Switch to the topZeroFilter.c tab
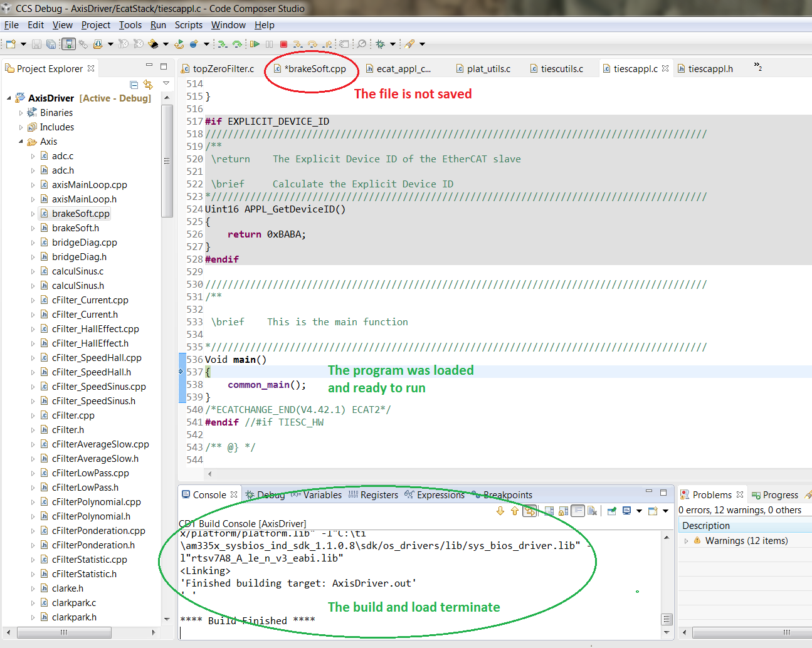The width and height of the screenshot is (812, 648). pyautogui.click(x=218, y=69)
